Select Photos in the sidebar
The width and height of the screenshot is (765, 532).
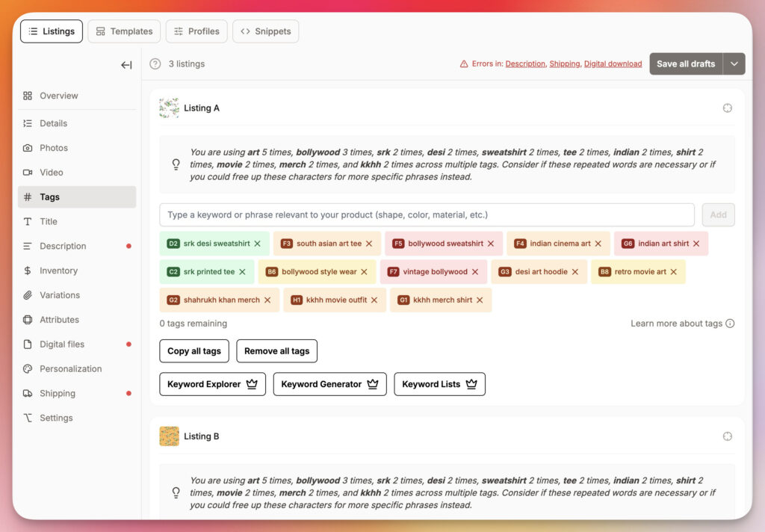[54, 148]
